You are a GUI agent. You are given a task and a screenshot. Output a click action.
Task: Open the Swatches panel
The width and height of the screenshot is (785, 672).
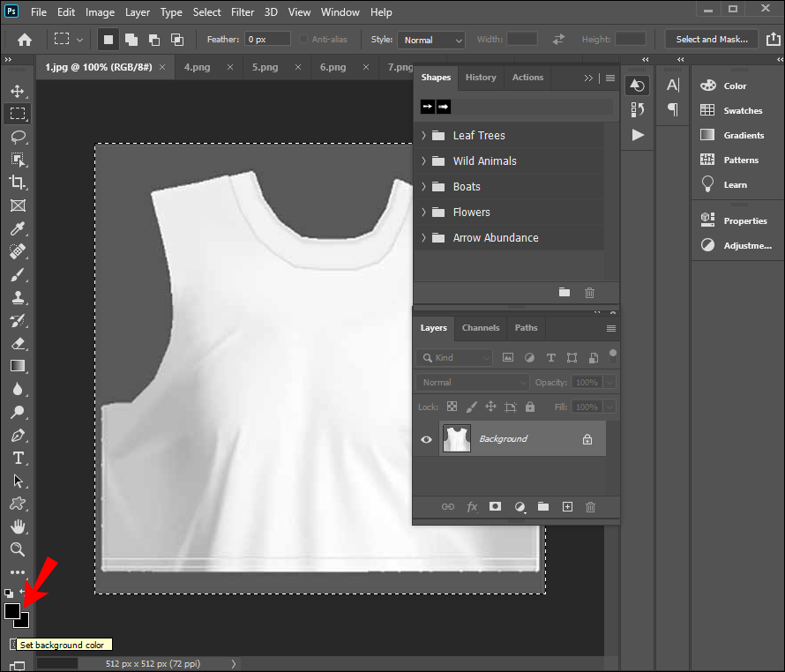click(x=742, y=111)
